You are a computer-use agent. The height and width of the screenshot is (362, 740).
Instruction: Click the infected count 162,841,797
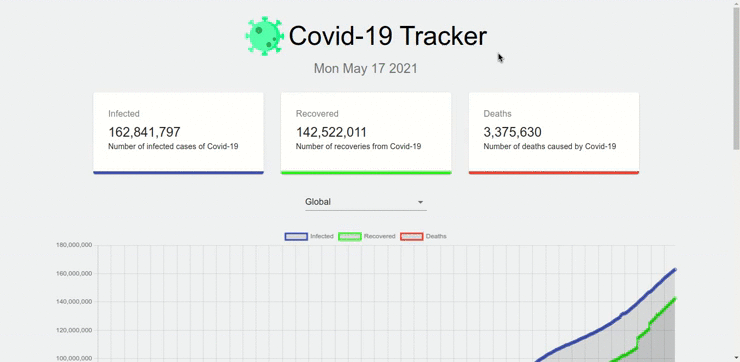point(144,132)
